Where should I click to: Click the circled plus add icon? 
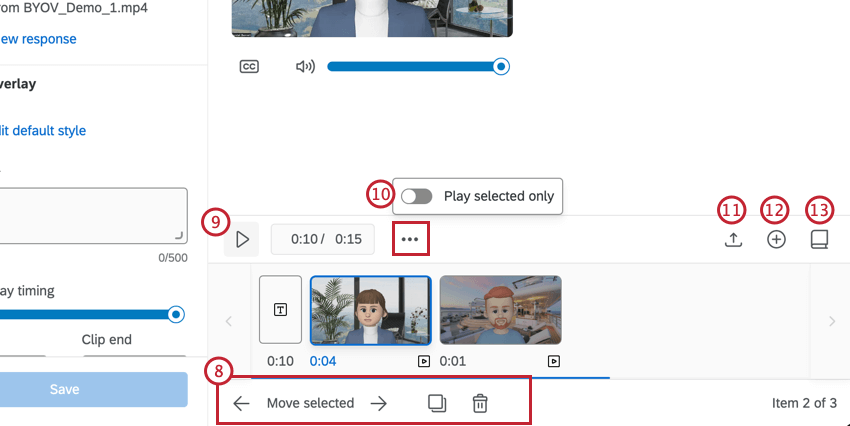pos(776,239)
